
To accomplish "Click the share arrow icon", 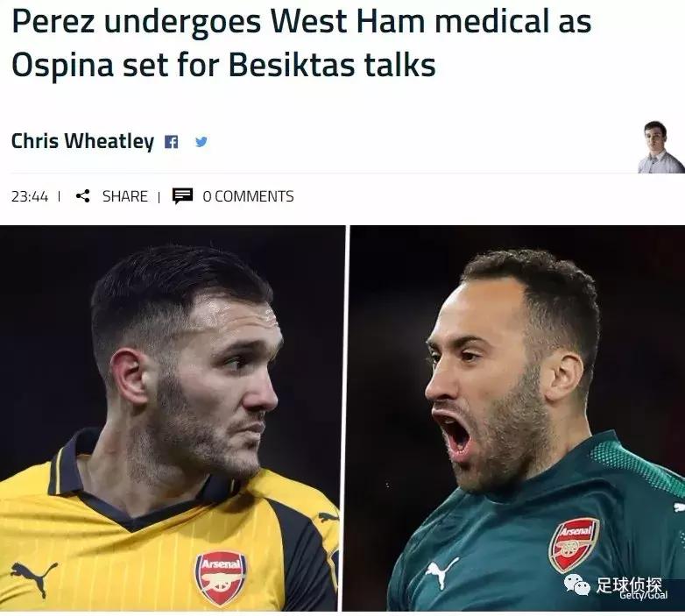I will point(83,196).
